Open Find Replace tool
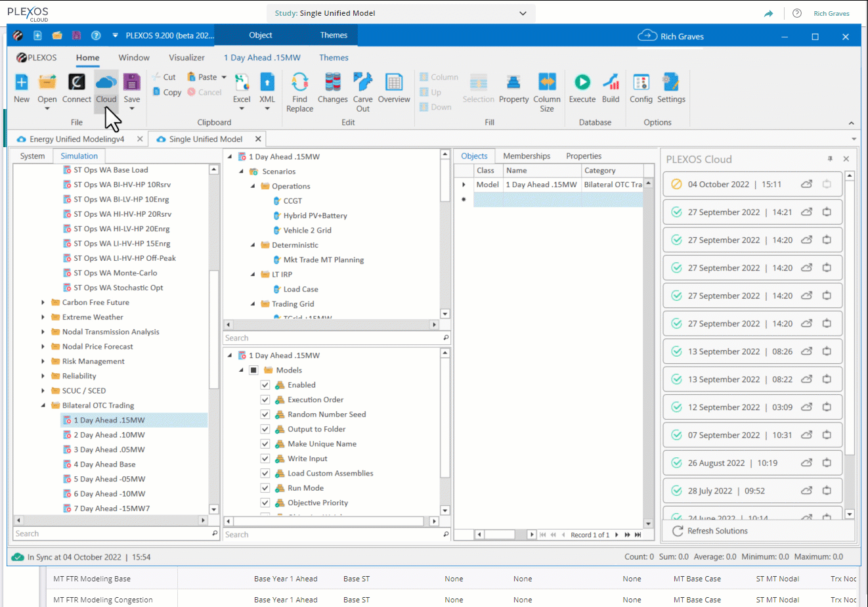Viewport: 868px width, 607px height. (x=300, y=82)
